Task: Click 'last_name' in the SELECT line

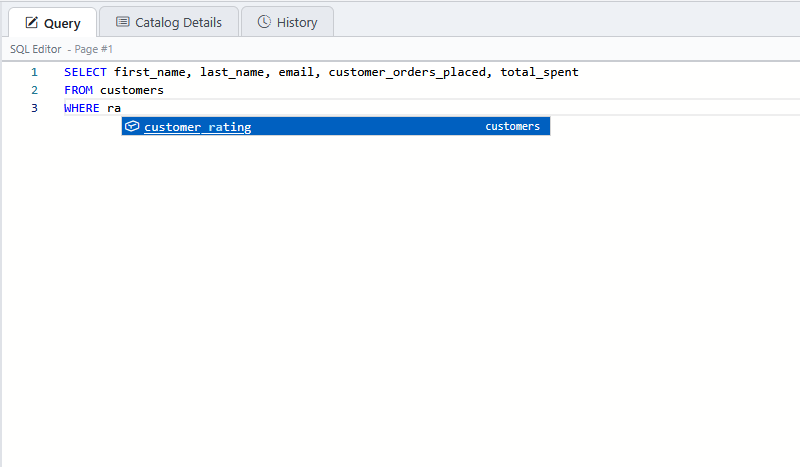Action: coord(232,72)
